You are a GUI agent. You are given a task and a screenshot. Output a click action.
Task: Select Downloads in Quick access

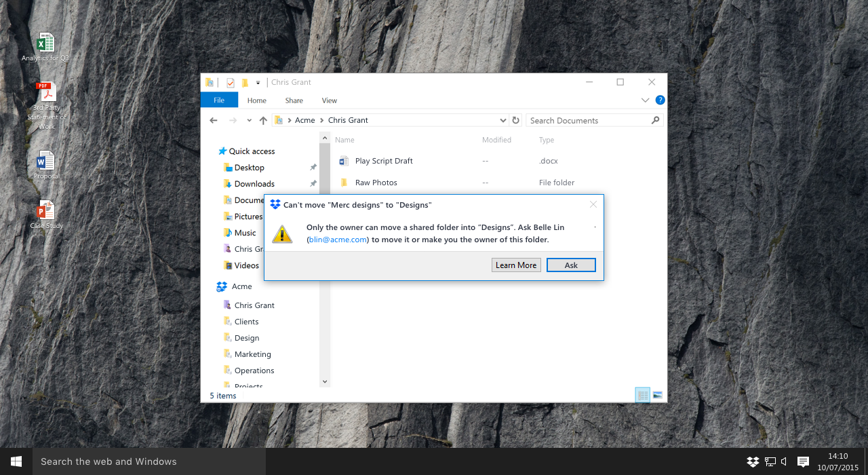click(254, 184)
